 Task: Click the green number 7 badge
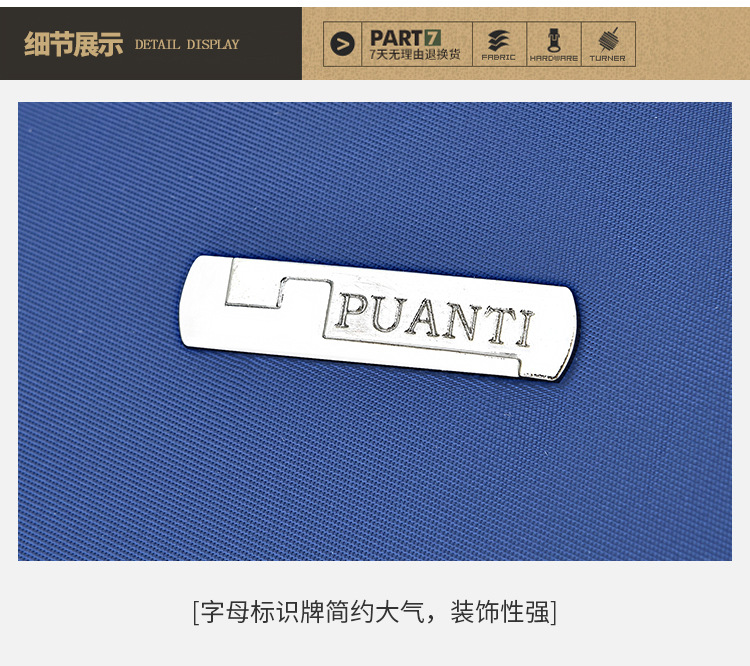pos(432,38)
